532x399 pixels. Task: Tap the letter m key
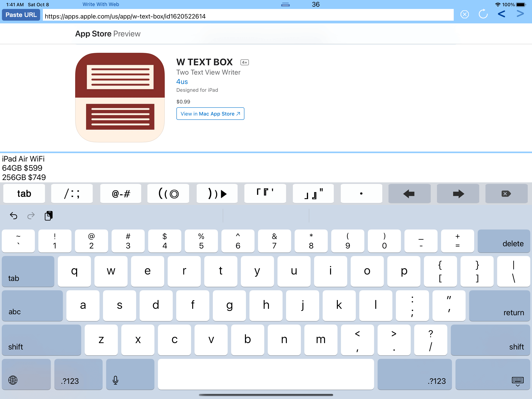coord(321,340)
